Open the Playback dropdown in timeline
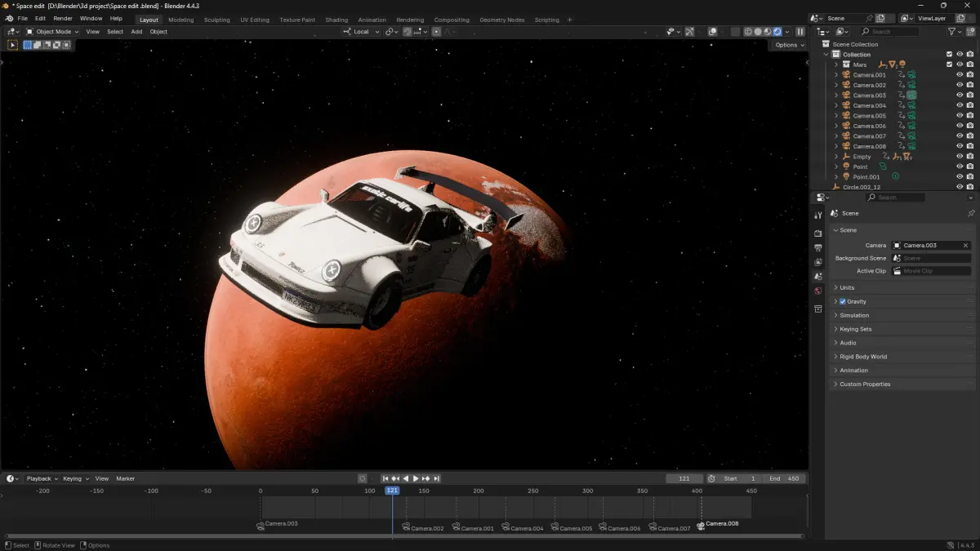Screen dimensions: 980x551 42,478
